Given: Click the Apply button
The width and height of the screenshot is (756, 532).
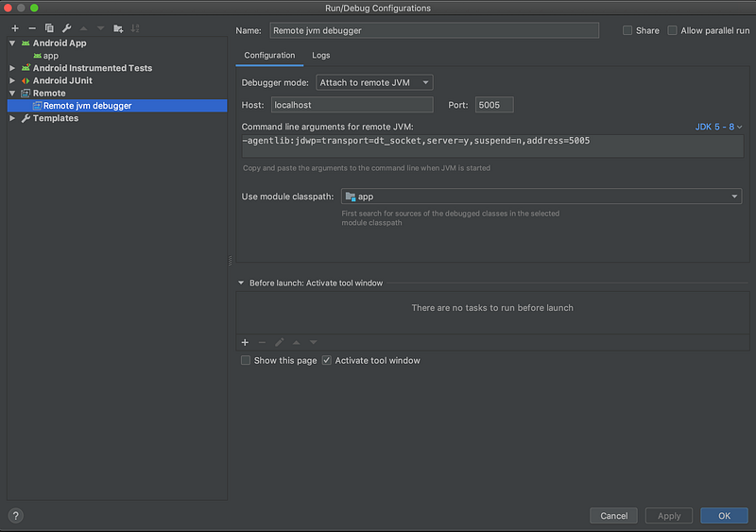Looking at the screenshot, I should click(x=669, y=516).
